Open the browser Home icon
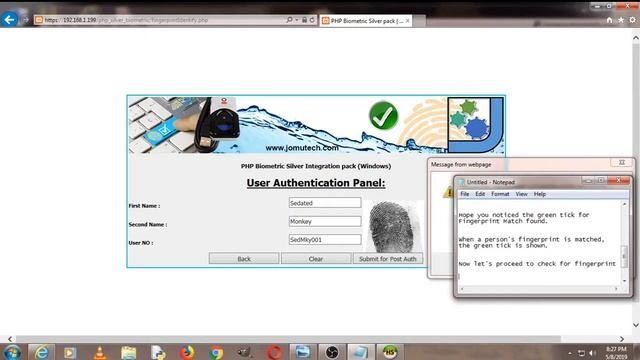Image resolution: width=640 pixels, height=360 pixels. 609,20
